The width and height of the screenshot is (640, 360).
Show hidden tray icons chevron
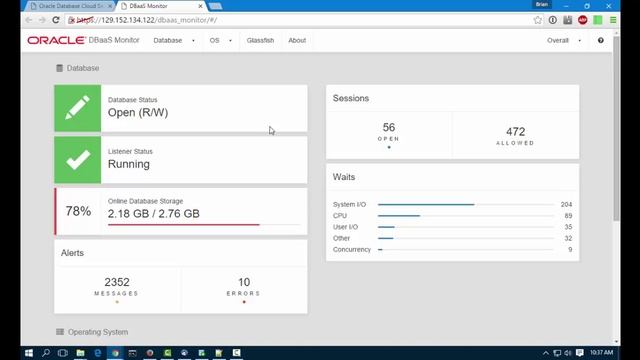546,353
